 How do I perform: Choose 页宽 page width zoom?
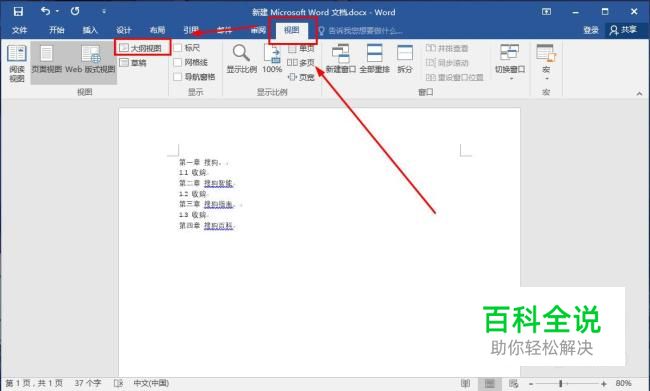tap(301, 77)
